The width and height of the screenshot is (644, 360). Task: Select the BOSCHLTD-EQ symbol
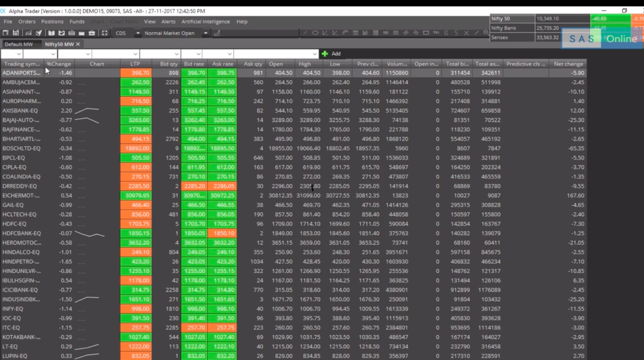click(x=21, y=149)
